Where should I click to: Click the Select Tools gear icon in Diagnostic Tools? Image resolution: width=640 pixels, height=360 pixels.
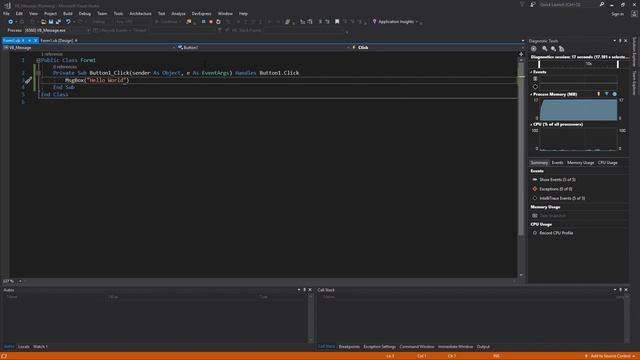point(534,49)
